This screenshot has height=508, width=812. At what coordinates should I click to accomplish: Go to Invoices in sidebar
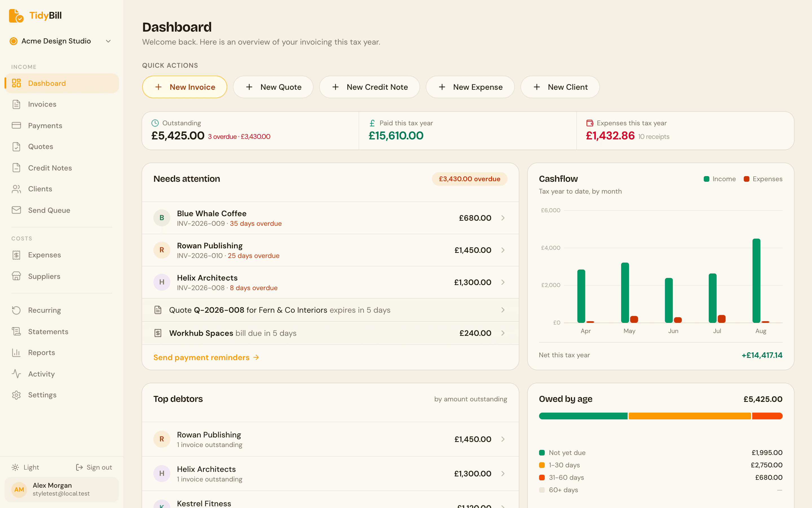tap(62, 104)
